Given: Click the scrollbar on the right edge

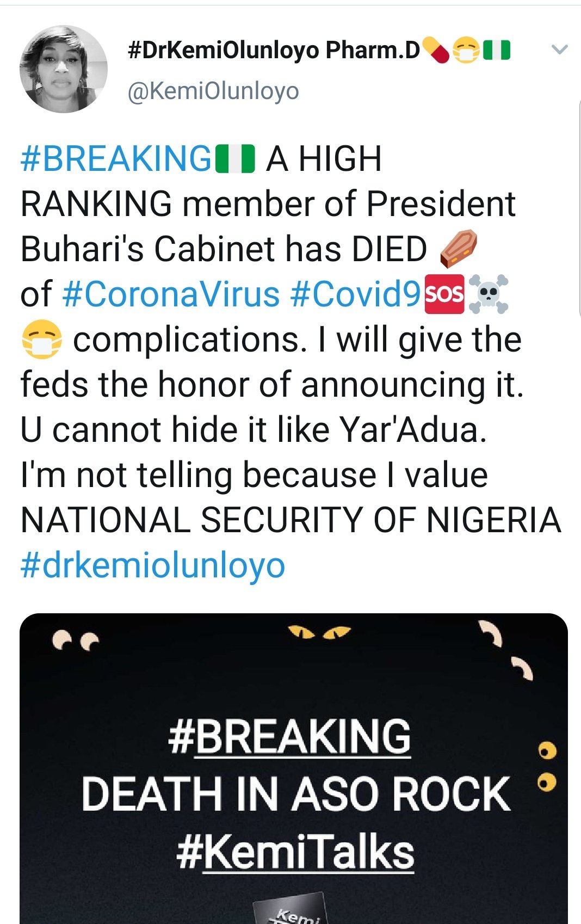Looking at the screenshot, I should click(579, 212).
